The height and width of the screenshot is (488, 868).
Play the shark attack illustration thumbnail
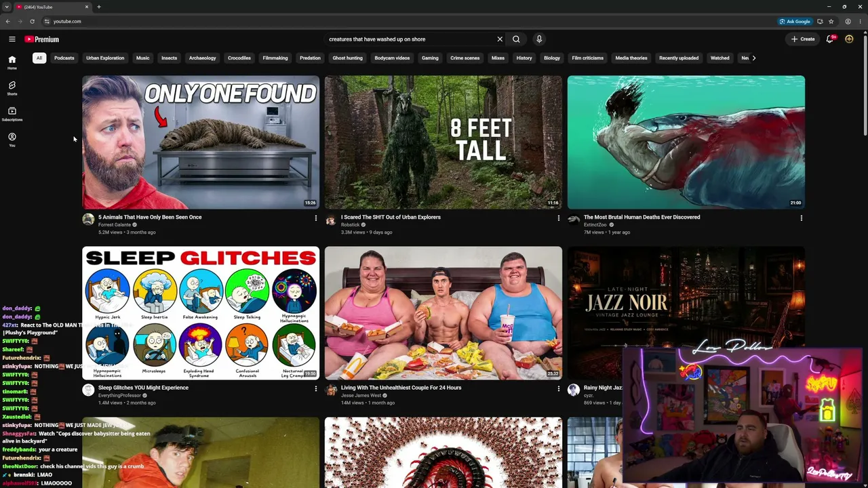(x=686, y=142)
